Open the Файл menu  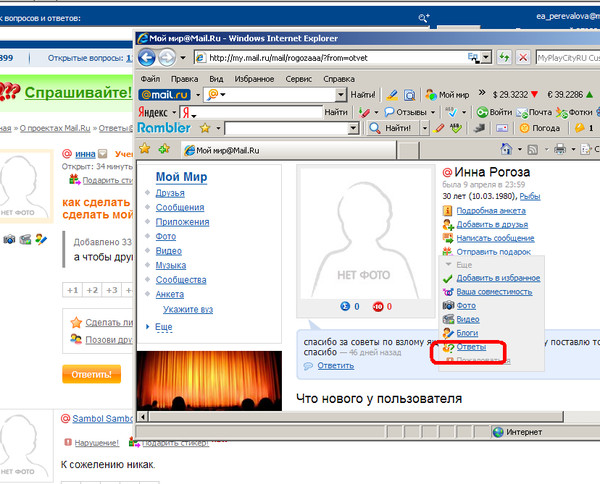pyautogui.click(x=150, y=79)
